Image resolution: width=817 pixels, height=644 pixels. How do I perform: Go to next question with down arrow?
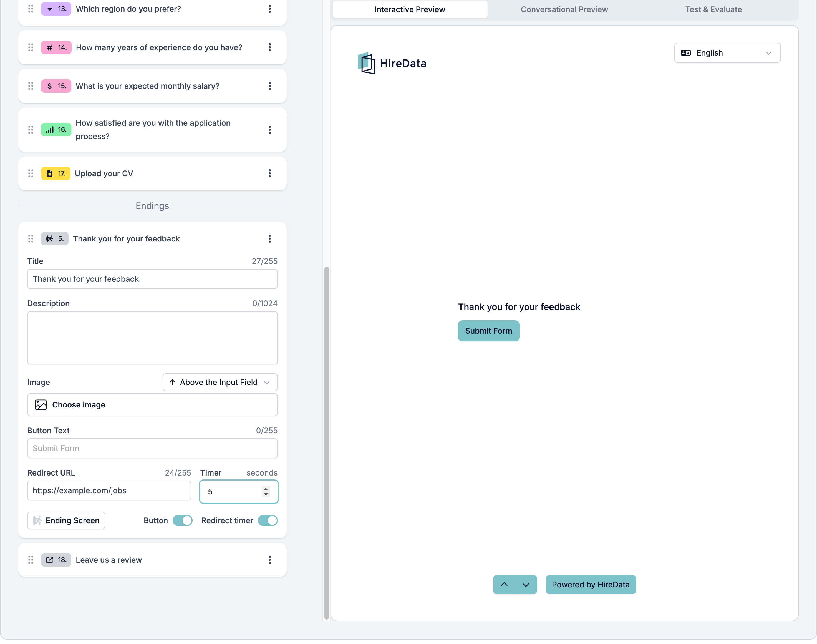coord(526,585)
